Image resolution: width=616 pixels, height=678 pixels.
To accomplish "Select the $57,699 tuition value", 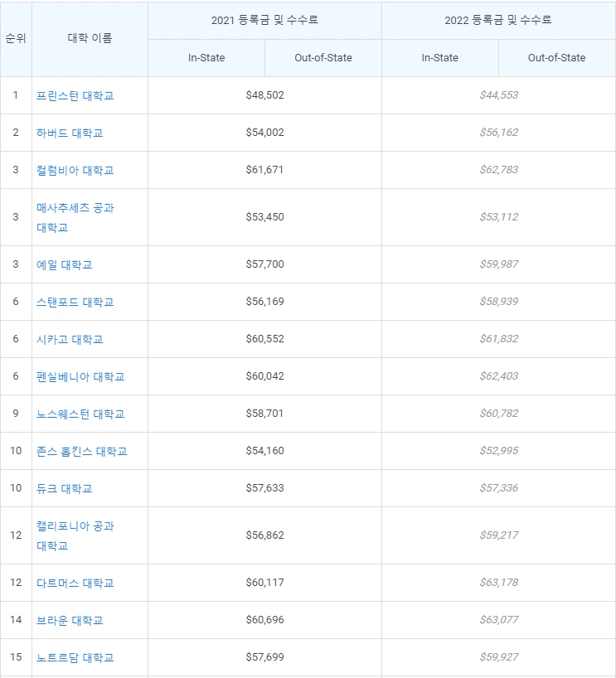I will click(264, 656).
